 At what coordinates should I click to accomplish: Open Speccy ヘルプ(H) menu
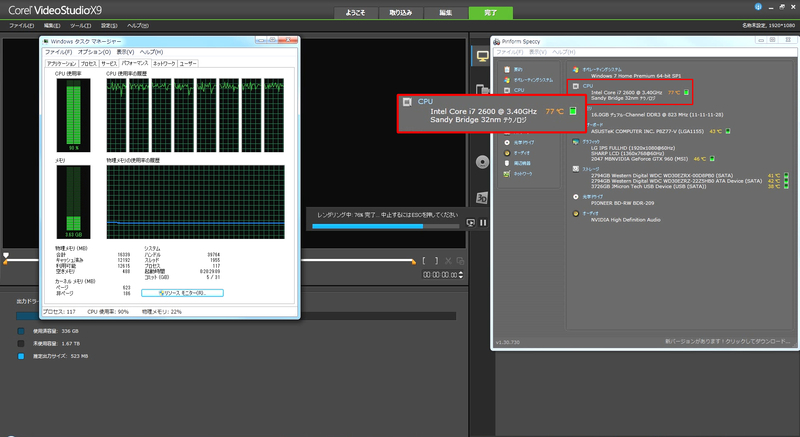point(564,52)
